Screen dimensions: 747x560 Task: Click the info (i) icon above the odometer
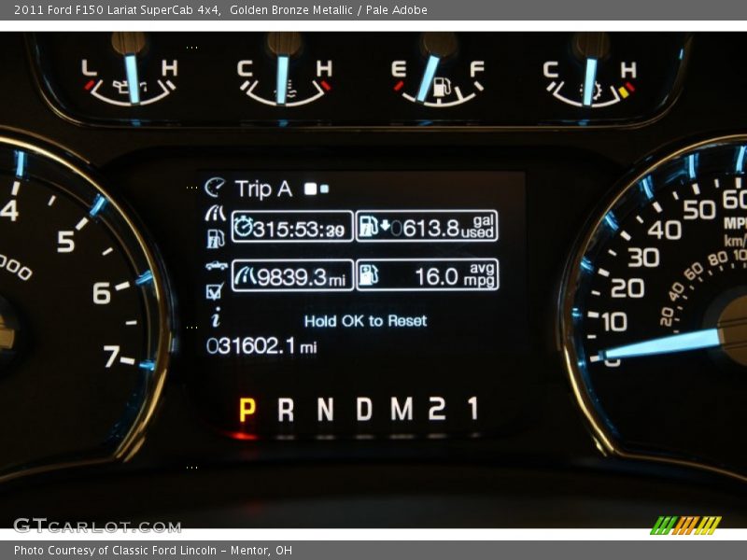pos(215,319)
